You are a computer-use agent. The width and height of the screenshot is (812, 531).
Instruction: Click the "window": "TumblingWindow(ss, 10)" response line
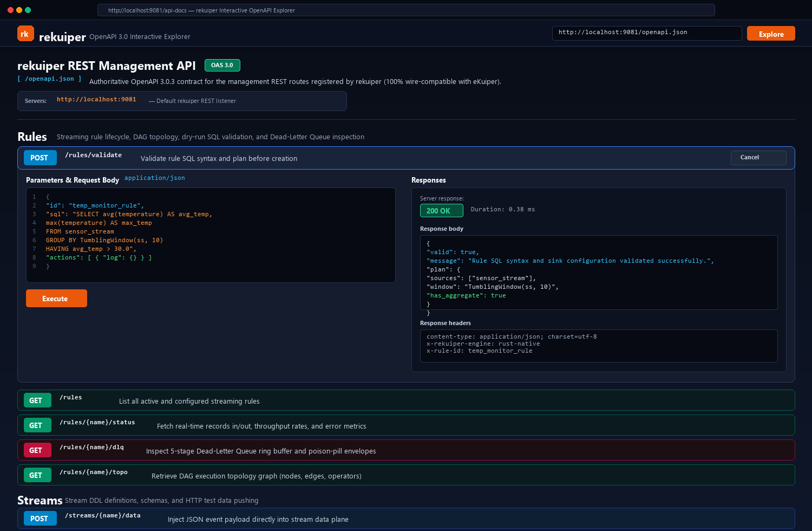tap(493, 287)
